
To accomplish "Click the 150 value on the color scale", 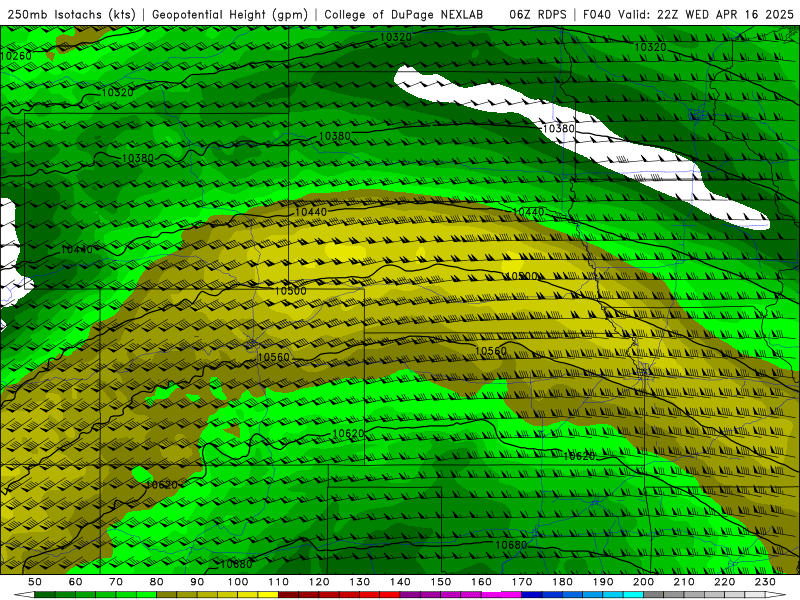I will coord(441,582).
